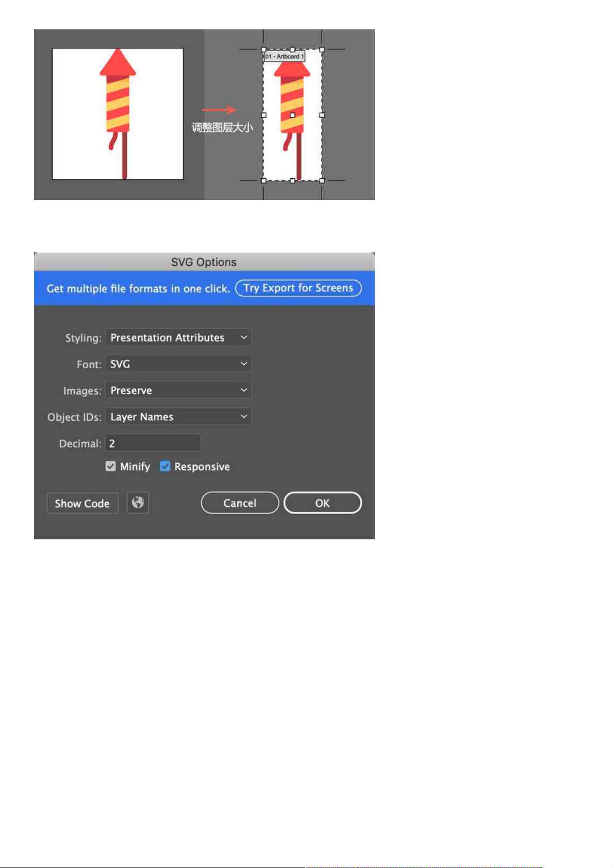The width and height of the screenshot is (614, 868).
Task: Click Try Export for Screens button
Action: pos(298,288)
